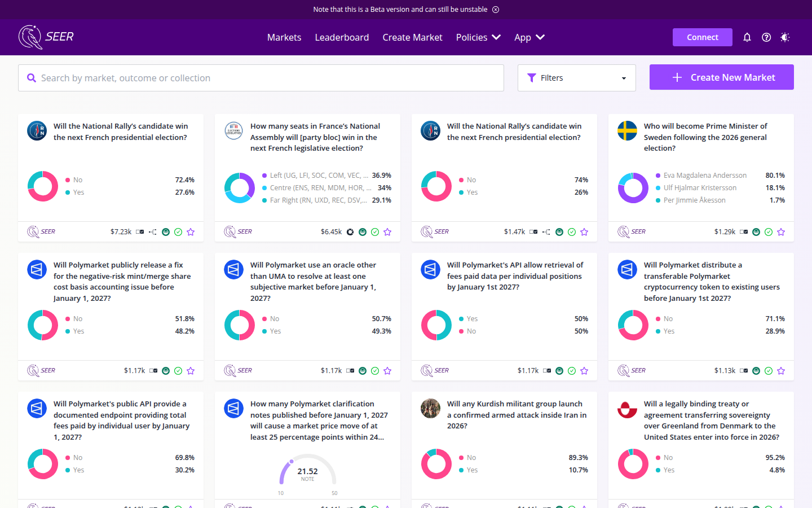
Task: Click the Sweden flag avatar icon
Action: coord(628,131)
